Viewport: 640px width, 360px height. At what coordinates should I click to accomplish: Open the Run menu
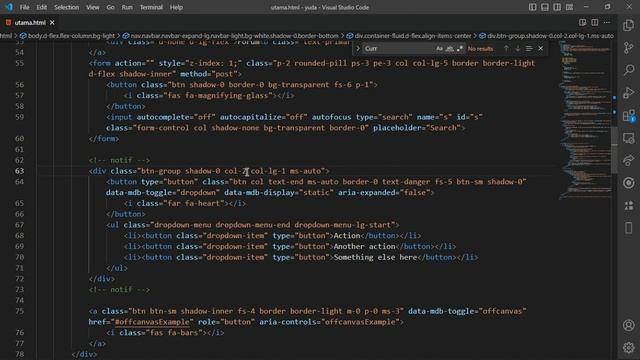tap(127, 7)
